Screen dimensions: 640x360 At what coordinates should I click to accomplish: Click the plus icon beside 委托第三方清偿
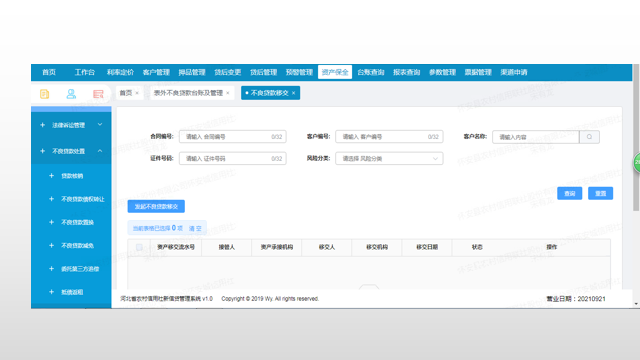51,269
